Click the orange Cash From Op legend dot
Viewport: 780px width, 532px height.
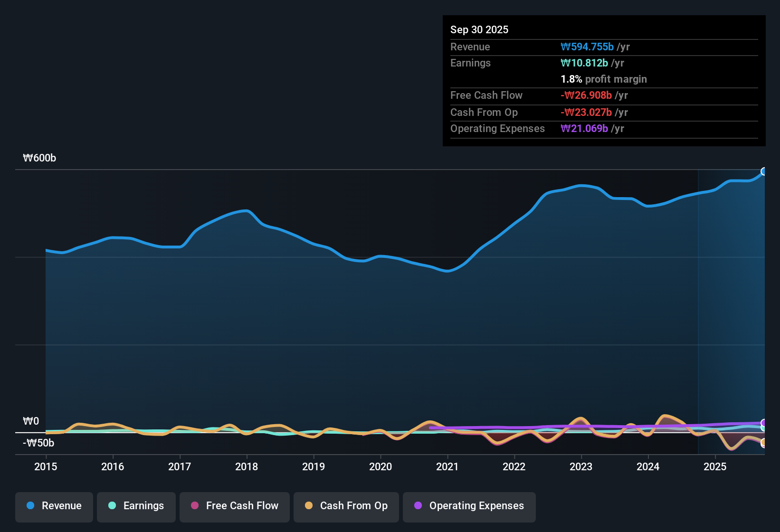click(309, 505)
